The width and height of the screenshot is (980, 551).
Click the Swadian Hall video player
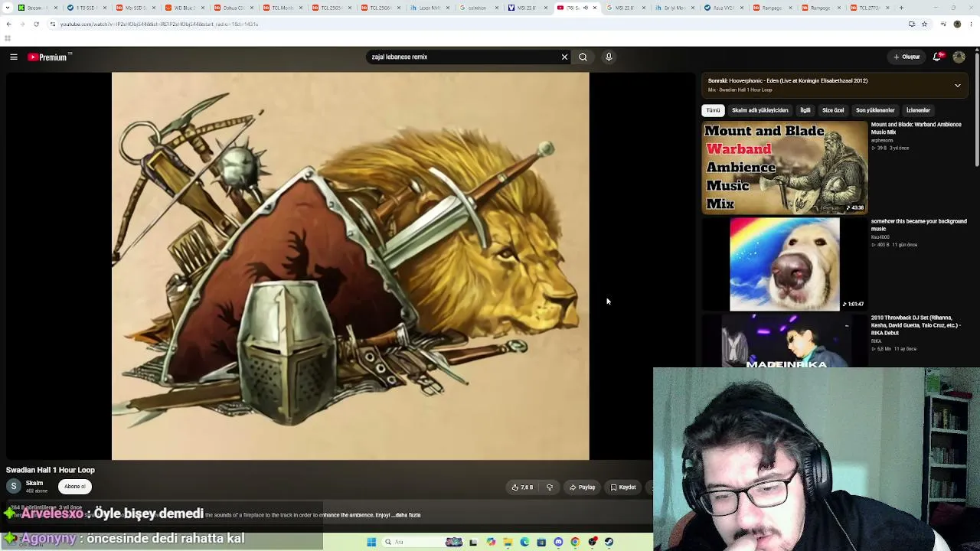[x=351, y=266]
